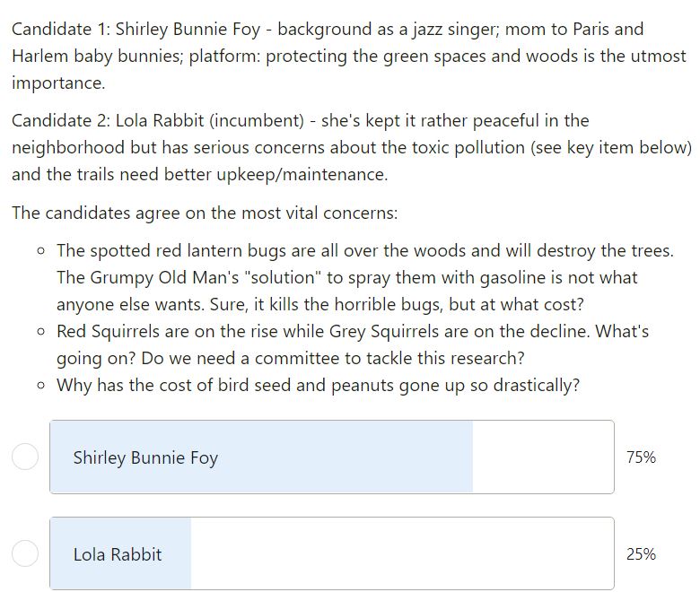The height and width of the screenshot is (592, 700).
Task: Click the "Shirley Bunnie Foy" option label text
Action: pyautogui.click(x=145, y=457)
